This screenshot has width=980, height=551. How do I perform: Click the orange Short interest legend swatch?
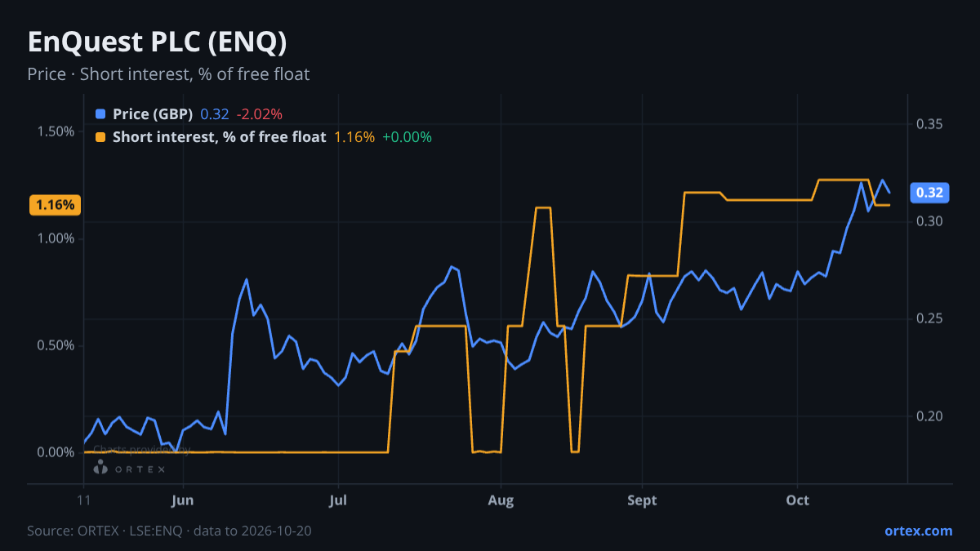pyautogui.click(x=100, y=137)
